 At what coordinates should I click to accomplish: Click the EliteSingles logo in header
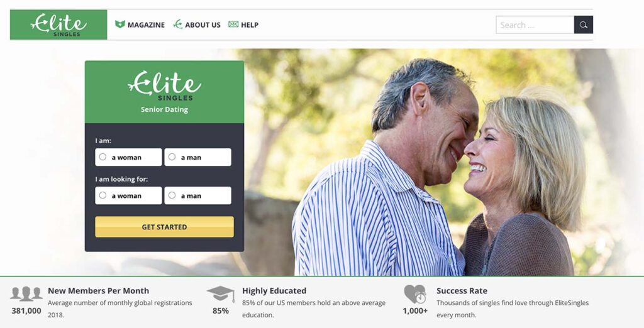tap(58, 25)
